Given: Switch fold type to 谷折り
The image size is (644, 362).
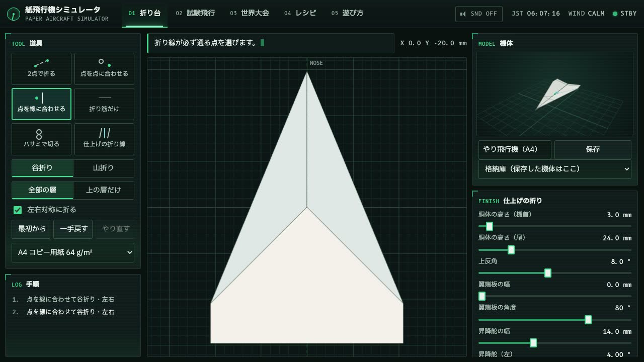Looking at the screenshot, I should (42, 168).
